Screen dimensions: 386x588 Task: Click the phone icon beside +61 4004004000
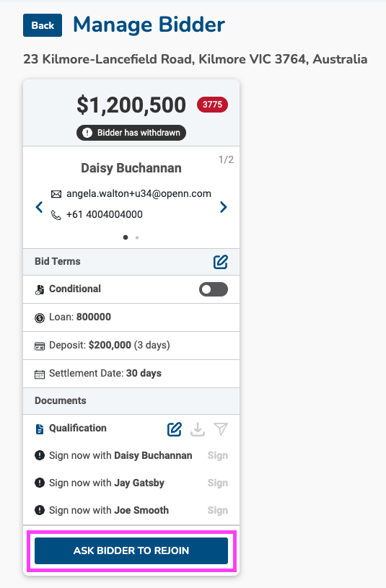(56, 215)
